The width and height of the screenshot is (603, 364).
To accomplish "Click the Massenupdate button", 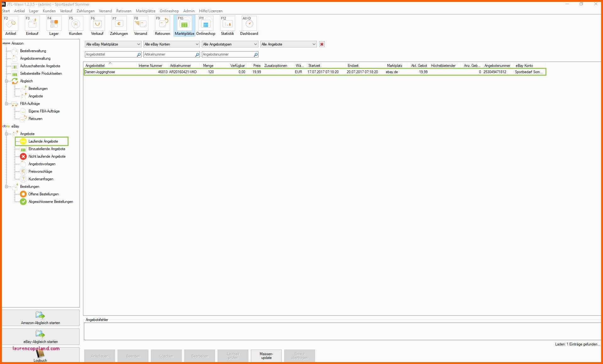I will coord(266,356).
